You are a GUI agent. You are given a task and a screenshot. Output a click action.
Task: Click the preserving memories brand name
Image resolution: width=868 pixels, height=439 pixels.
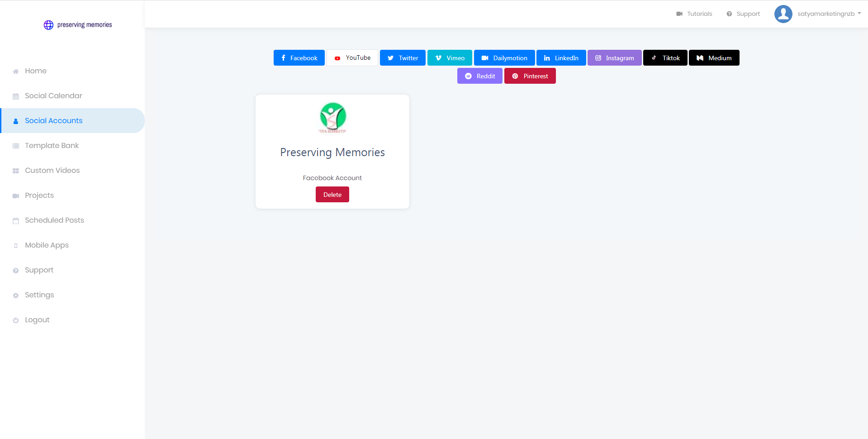pos(85,25)
